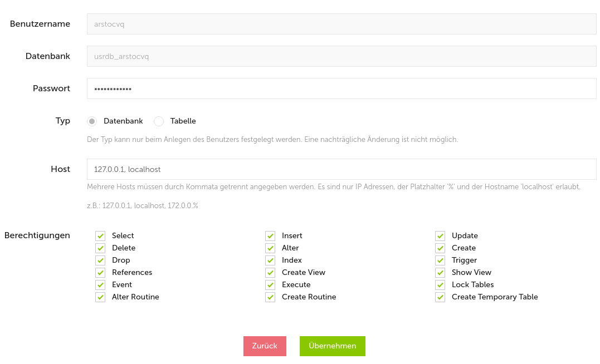Toggle the Alter permission checkbox
The width and height of the screenshot is (600, 364).
[x=270, y=248]
